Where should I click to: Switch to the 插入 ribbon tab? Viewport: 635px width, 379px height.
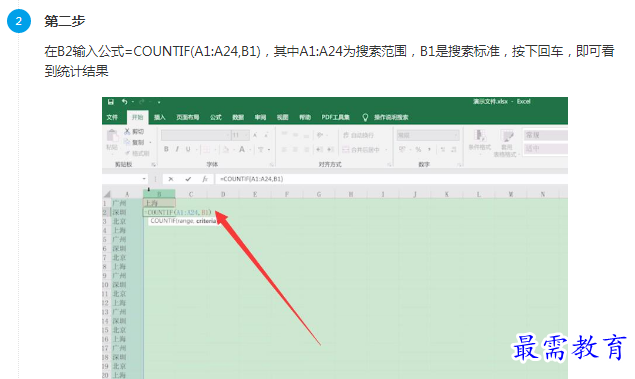point(160,117)
